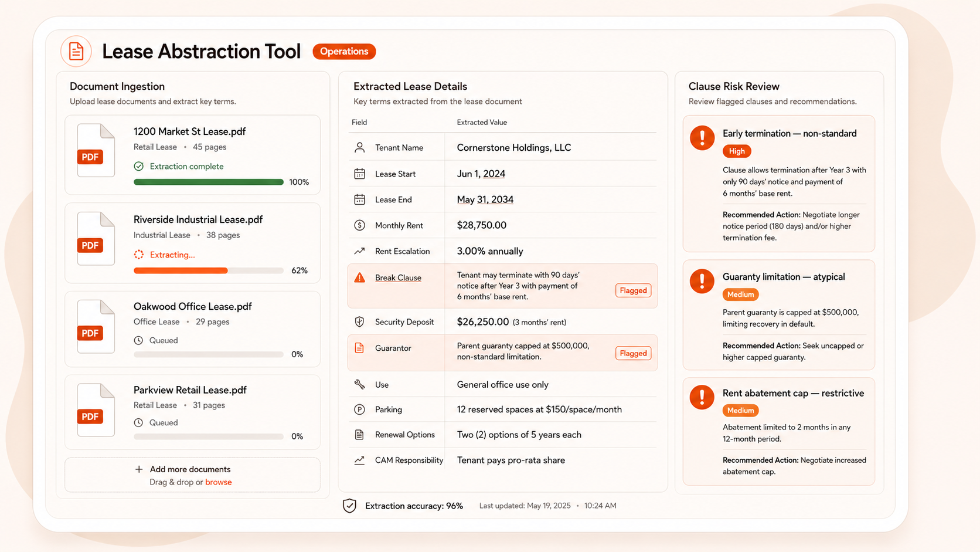Click the Medium badge under Rent abatement cap
Screen dimensions: 980x552
740,411
